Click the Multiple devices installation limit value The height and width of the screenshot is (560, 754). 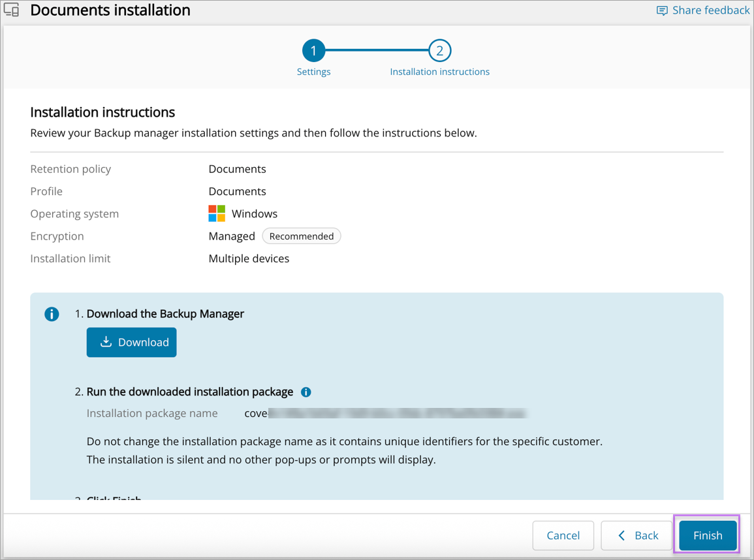click(249, 258)
